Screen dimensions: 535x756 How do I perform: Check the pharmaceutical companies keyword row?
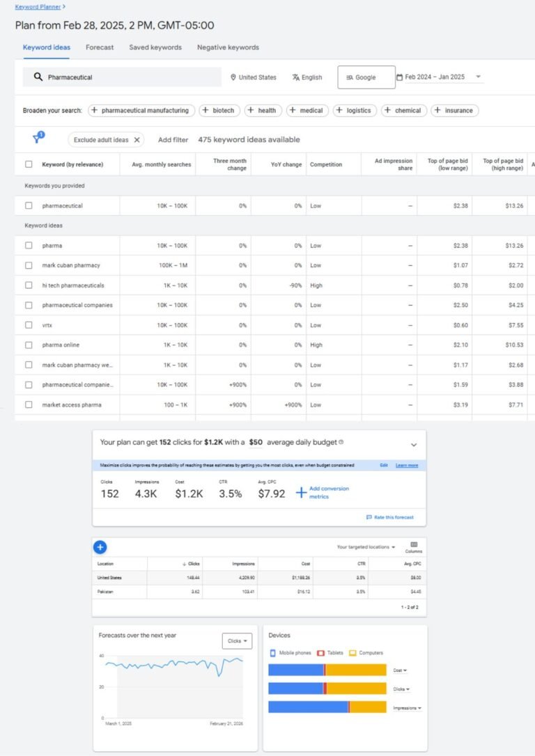coord(29,305)
